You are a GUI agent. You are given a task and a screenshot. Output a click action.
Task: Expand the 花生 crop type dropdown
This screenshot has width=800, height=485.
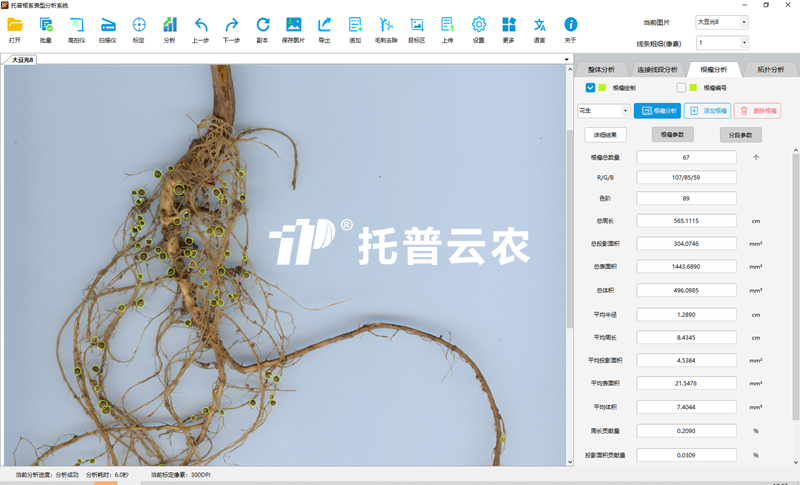click(x=625, y=111)
